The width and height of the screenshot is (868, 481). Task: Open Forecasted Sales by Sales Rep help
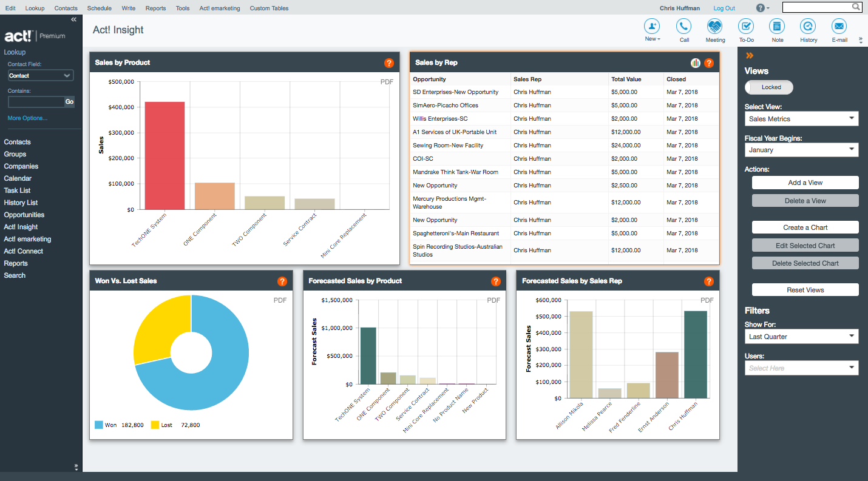709,281
